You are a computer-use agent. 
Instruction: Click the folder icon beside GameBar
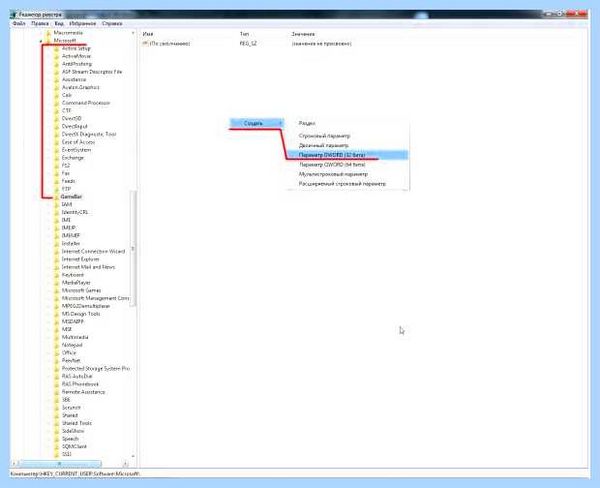[57, 197]
